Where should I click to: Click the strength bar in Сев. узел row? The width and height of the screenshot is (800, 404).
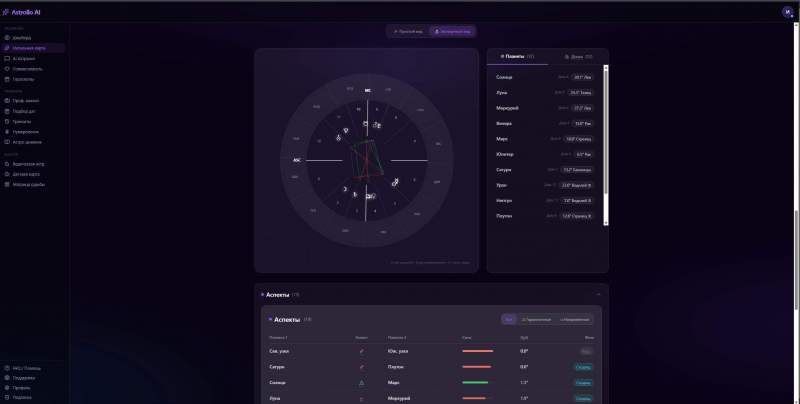(x=478, y=351)
